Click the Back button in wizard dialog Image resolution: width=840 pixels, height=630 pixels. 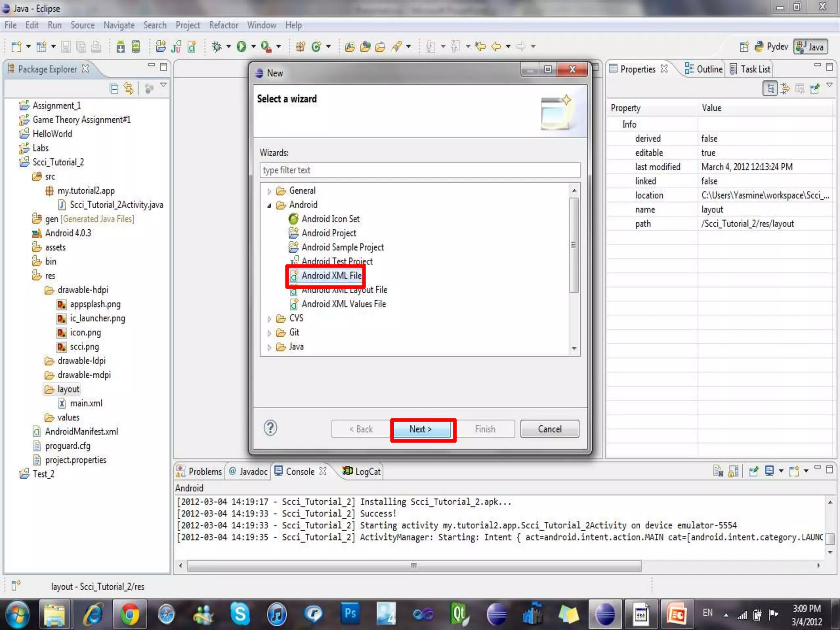pyautogui.click(x=361, y=429)
